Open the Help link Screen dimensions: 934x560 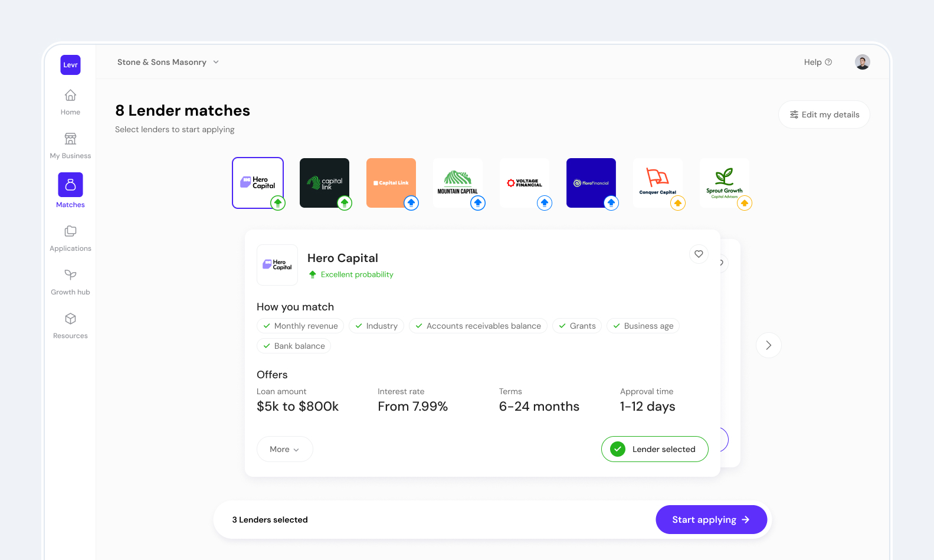[818, 62]
